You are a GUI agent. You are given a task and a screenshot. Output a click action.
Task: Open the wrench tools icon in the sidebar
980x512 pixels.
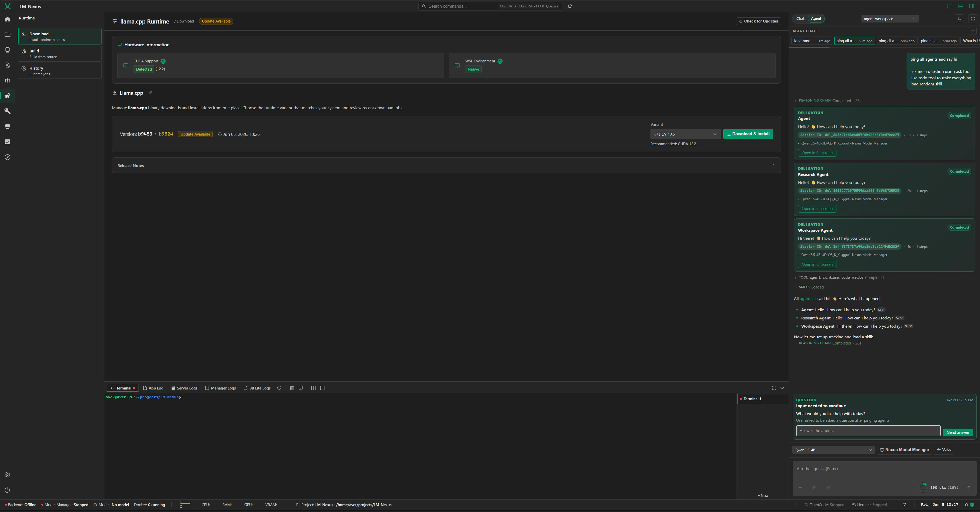pyautogui.click(x=7, y=111)
